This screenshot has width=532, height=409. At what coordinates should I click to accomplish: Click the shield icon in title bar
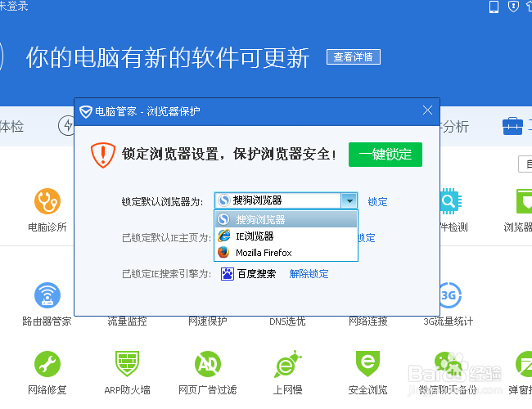[x=513, y=6]
